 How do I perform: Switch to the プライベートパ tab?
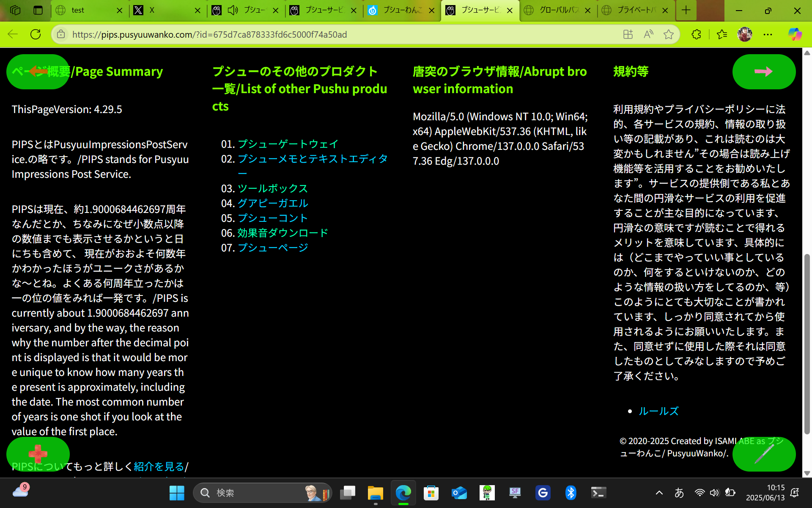tap(636, 10)
